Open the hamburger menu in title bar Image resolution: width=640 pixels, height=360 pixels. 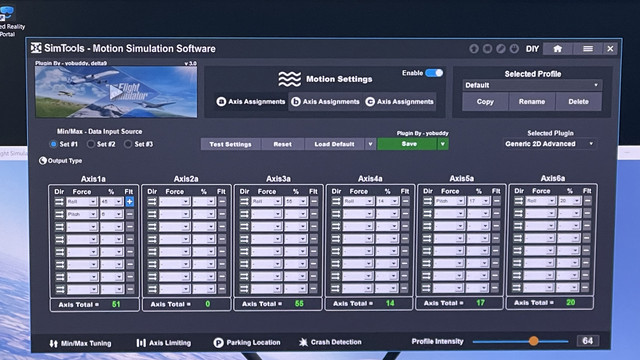point(588,49)
